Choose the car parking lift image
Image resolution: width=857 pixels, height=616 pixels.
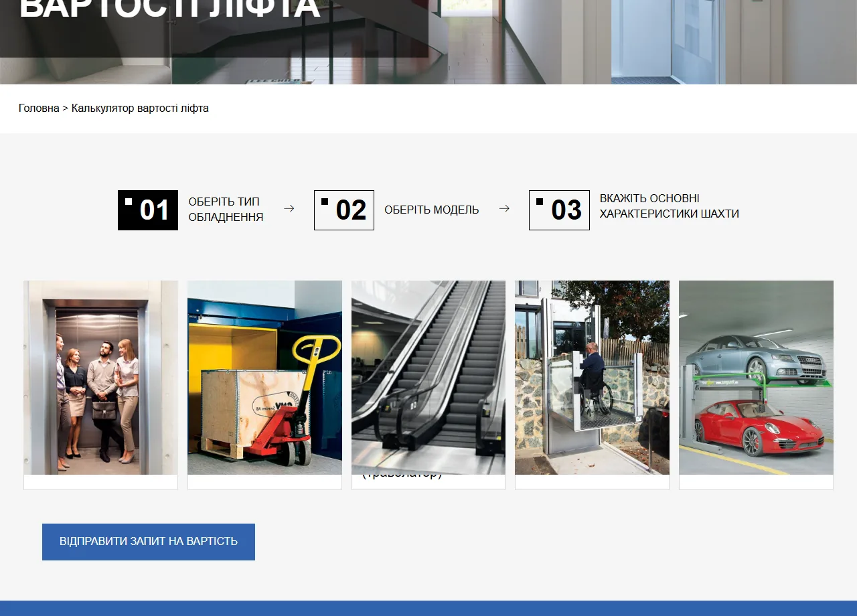[756, 378]
